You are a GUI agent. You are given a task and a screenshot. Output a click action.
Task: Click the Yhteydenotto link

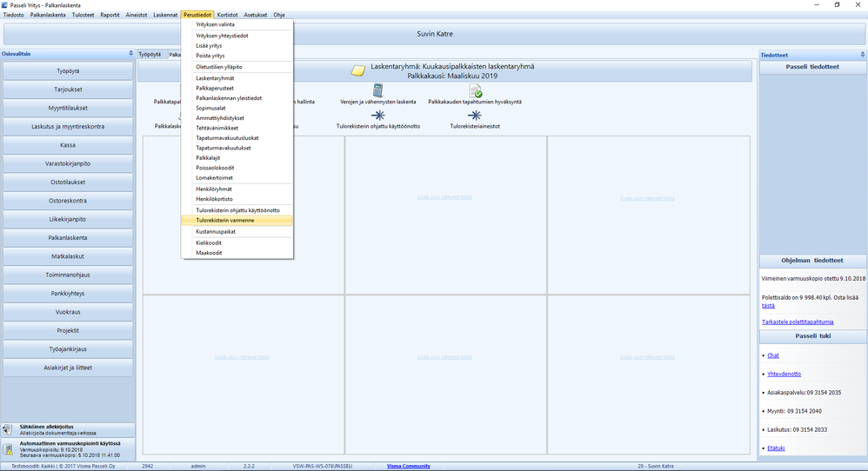point(784,375)
